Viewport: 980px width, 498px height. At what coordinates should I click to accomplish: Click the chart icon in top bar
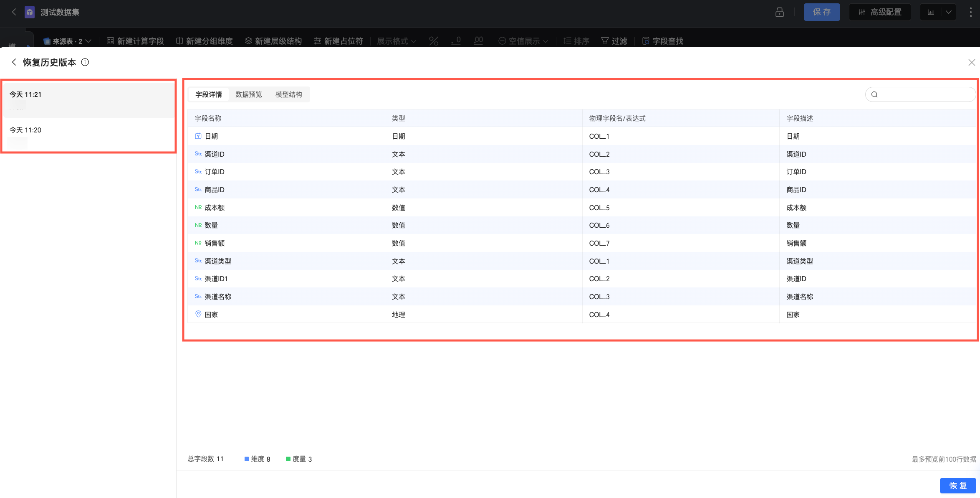click(x=931, y=12)
